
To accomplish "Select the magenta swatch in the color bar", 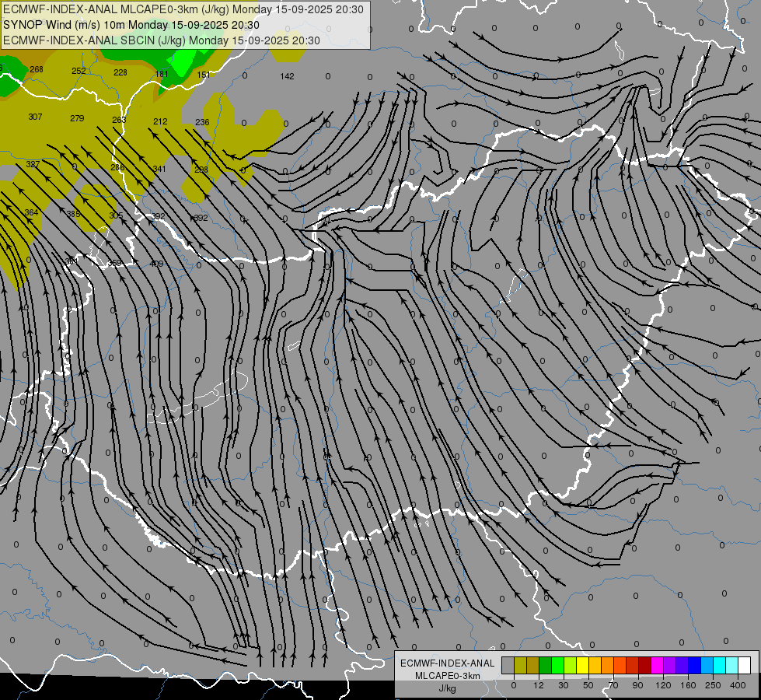I will (x=658, y=665).
